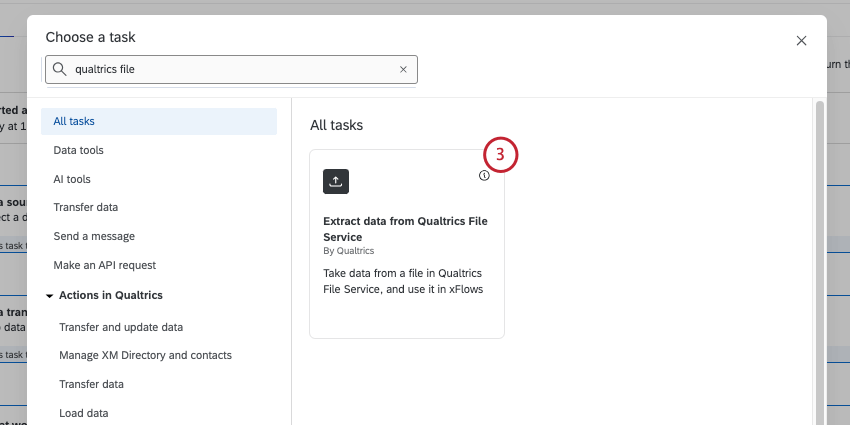Open the Load data subcategory
The height and width of the screenshot is (425, 850).
[84, 413]
